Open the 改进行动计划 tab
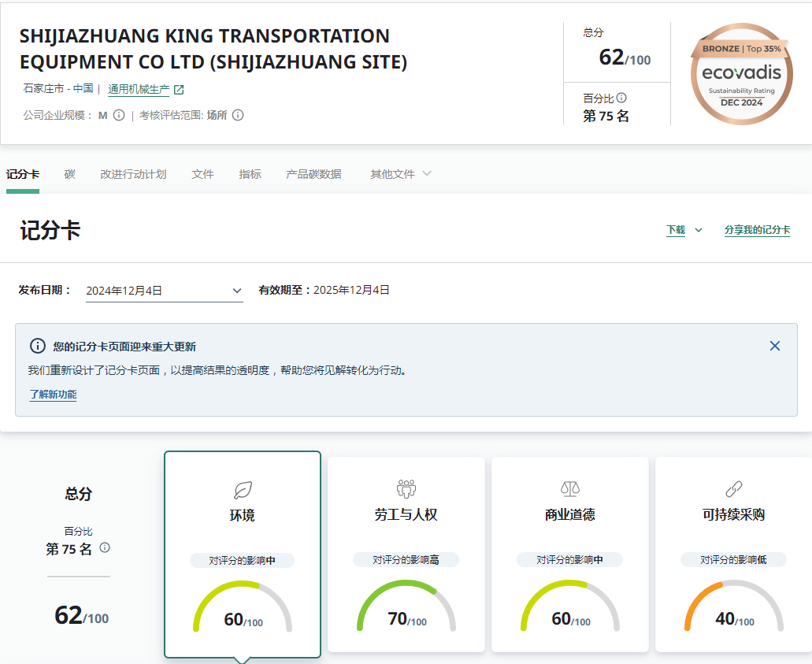The image size is (812, 664). tap(133, 174)
